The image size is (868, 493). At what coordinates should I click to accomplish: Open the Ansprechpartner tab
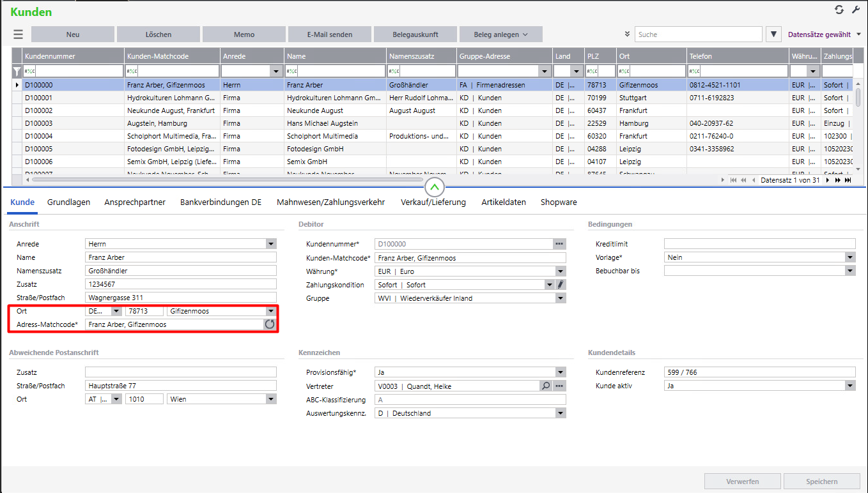point(135,202)
